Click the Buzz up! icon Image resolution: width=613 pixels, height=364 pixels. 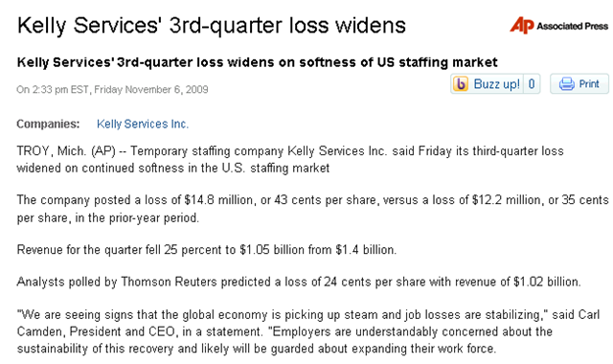(x=461, y=83)
